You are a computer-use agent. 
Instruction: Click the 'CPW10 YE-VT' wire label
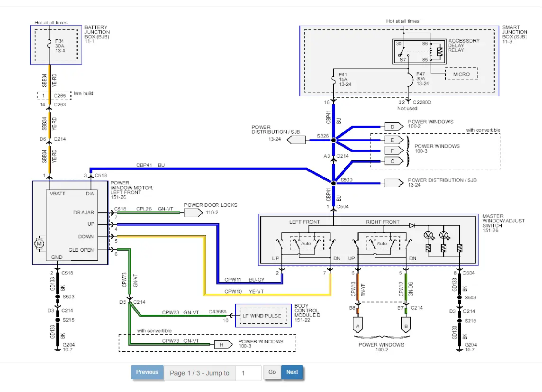[244, 292]
